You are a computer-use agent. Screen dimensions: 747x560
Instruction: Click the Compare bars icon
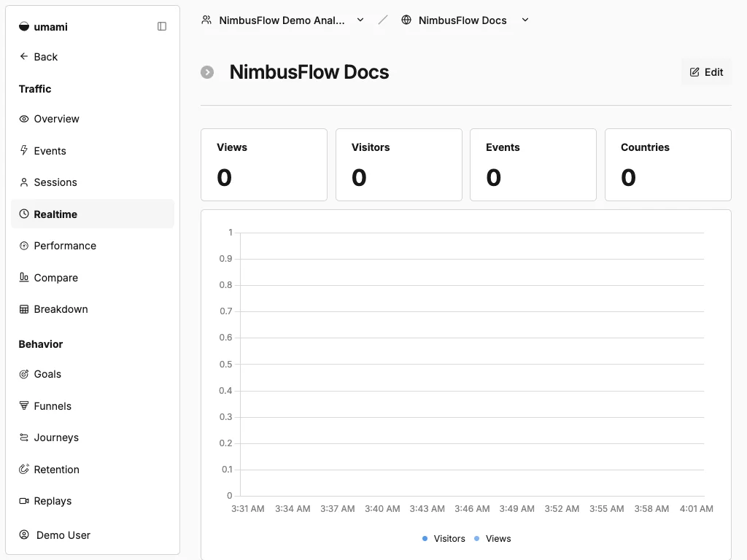pyautogui.click(x=24, y=277)
